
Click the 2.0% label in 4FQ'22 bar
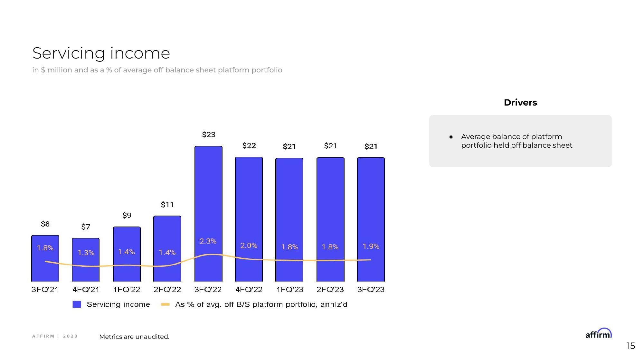249,246
